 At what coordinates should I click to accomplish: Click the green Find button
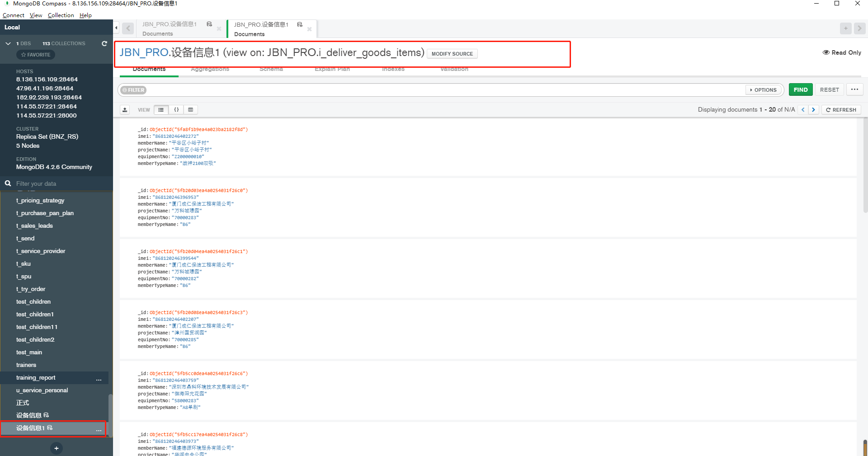pyautogui.click(x=800, y=89)
